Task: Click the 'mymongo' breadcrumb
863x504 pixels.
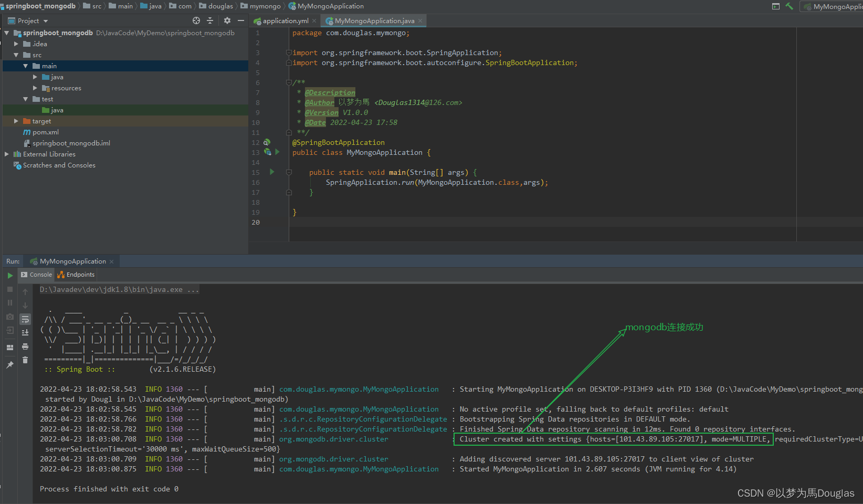Action: tap(261, 6)
